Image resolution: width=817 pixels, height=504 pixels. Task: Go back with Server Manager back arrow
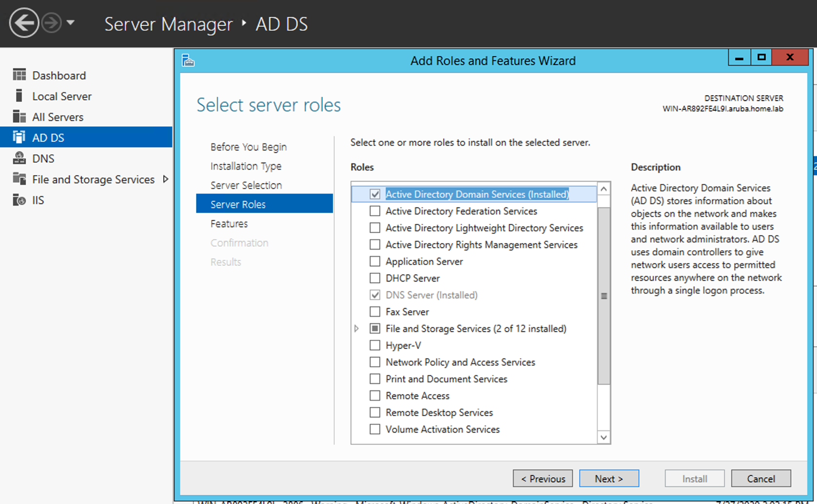pyautogui.click(x=23, y=23)
